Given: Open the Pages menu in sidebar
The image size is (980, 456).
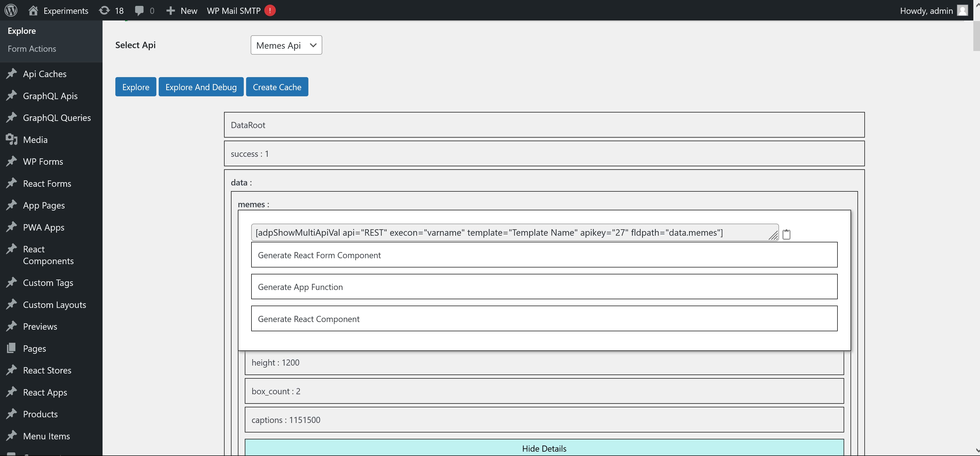Looking at the screenshot, I should pos(34,348).
